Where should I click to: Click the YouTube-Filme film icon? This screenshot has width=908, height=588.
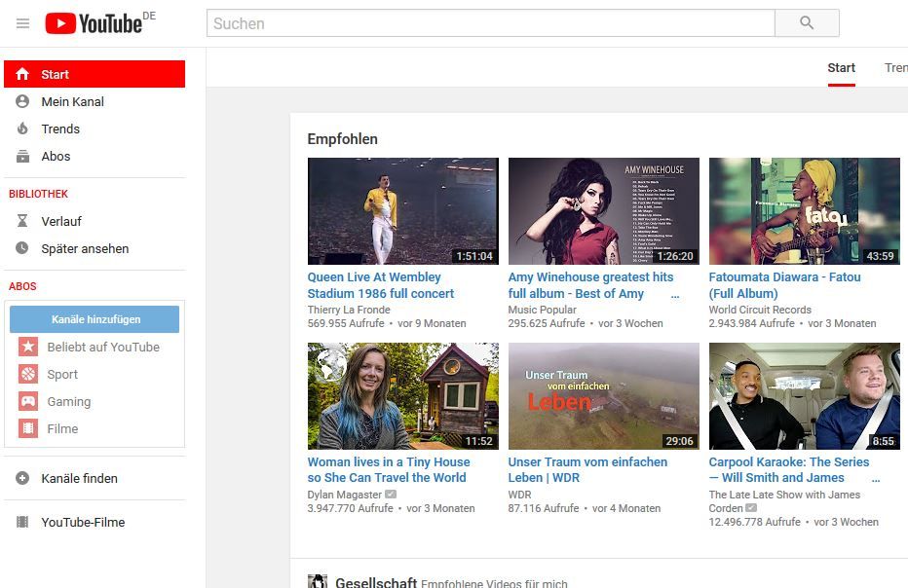tap(22, 522)
